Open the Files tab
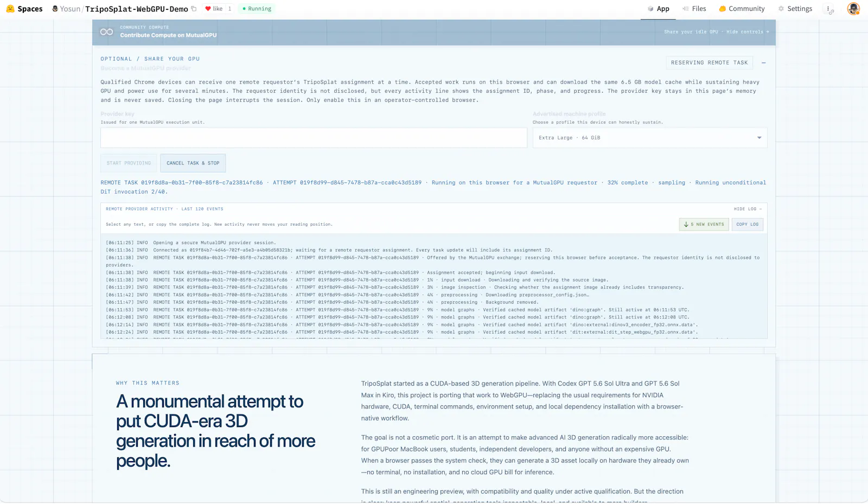Viewport: 868px width, 504px height. tap(694, 9)
